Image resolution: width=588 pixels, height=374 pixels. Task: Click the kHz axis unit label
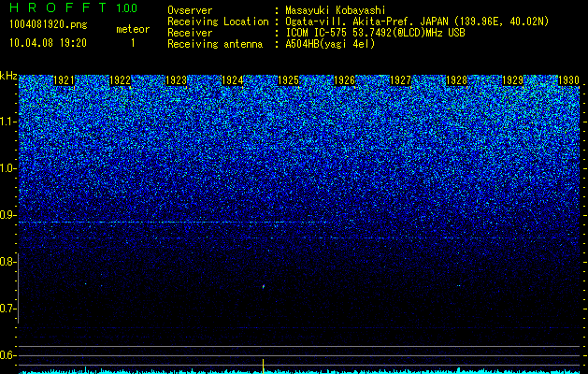point(8,76)
